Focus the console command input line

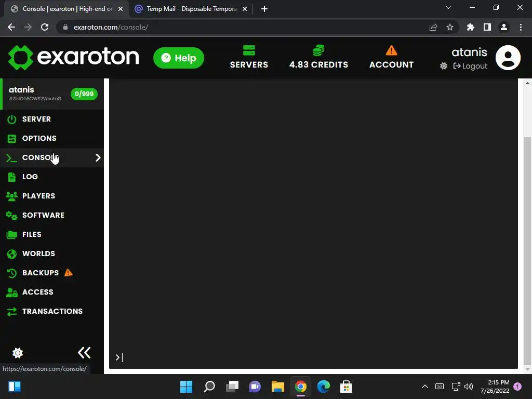coord(313,357)
